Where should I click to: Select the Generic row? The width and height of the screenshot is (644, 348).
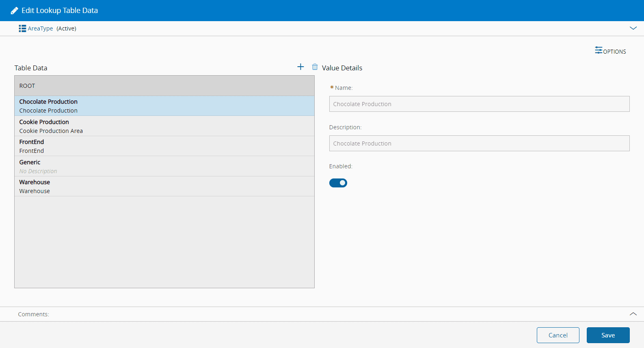(164, 166)
